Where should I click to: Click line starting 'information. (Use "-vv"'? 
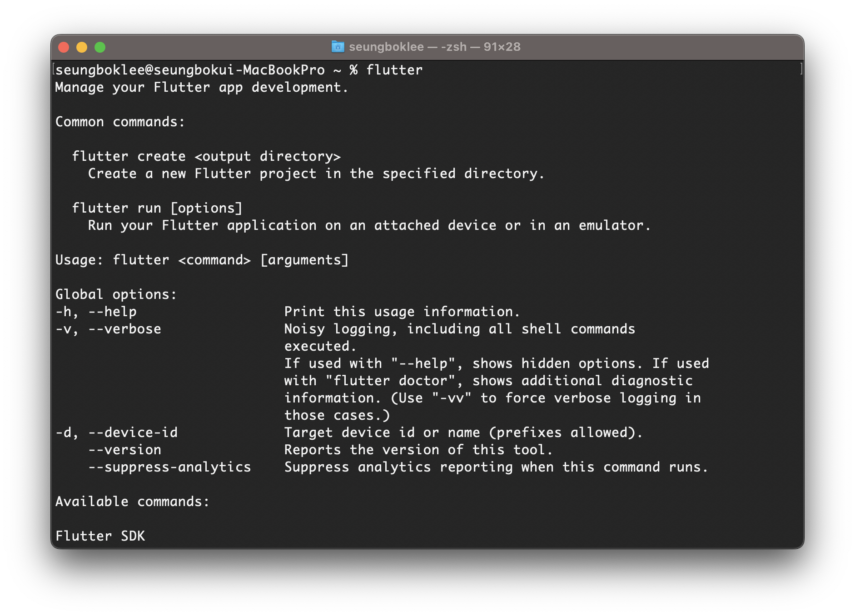492,398
